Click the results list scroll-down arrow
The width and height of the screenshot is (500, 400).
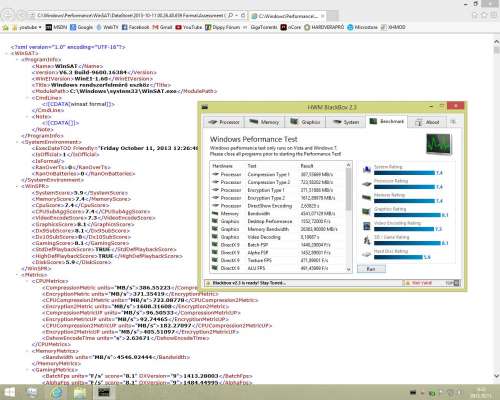[349, 269]
